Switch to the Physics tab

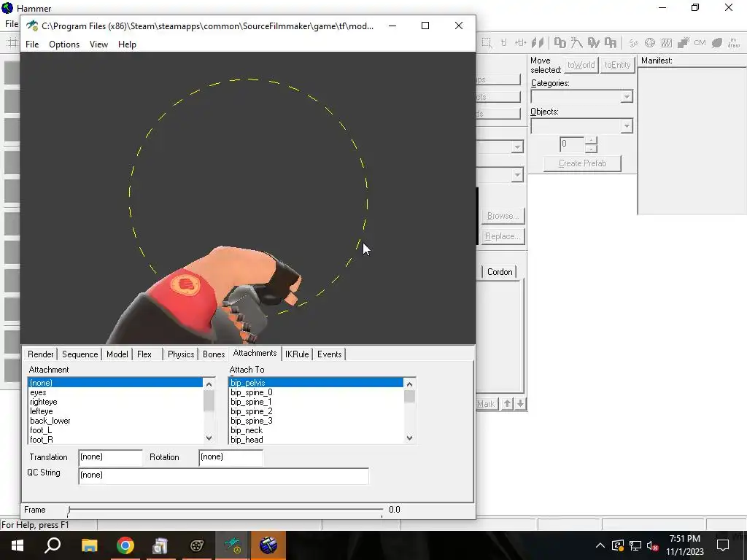181,354
